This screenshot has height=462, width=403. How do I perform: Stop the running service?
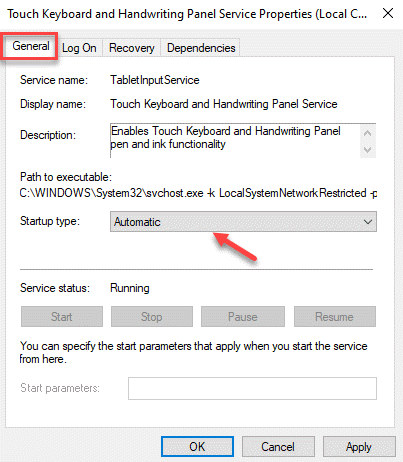pyautogui.click(x=152, y=317)
